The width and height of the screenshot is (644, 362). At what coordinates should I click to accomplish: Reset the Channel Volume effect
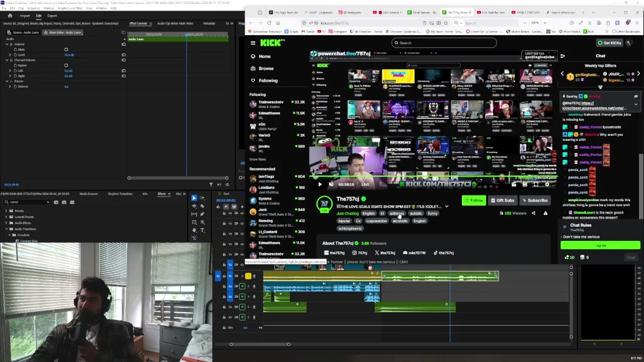(x=124, y=60)
